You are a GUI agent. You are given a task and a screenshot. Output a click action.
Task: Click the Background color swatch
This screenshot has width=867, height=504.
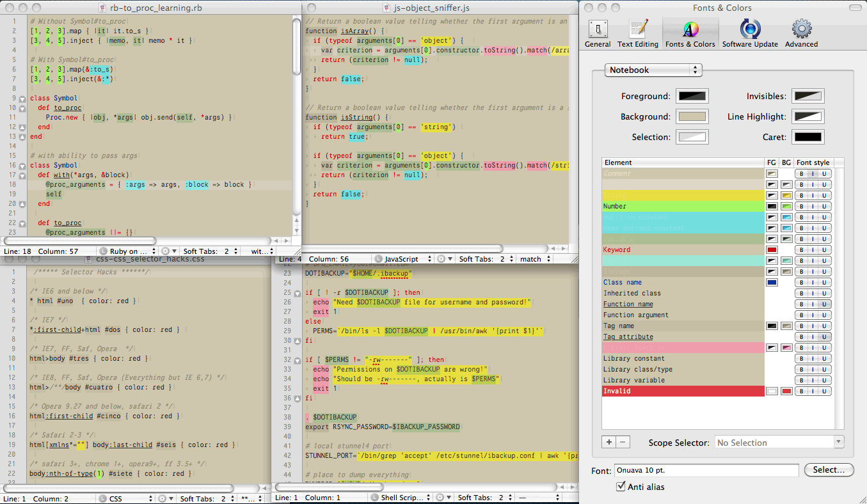(692, 116)
